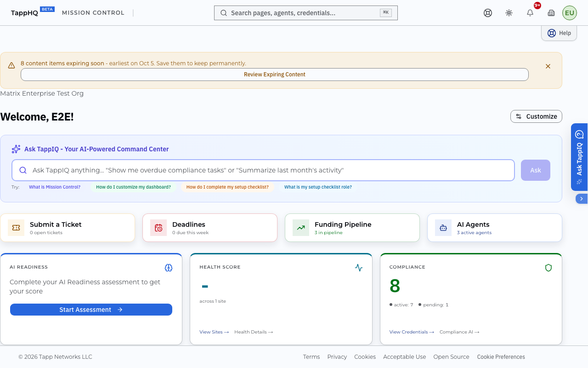Click the Ask button
588x368 pixels.
536,170
